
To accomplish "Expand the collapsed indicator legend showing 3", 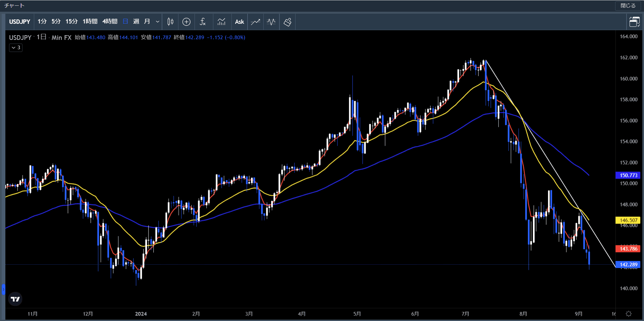I will (x=16, y=48).
